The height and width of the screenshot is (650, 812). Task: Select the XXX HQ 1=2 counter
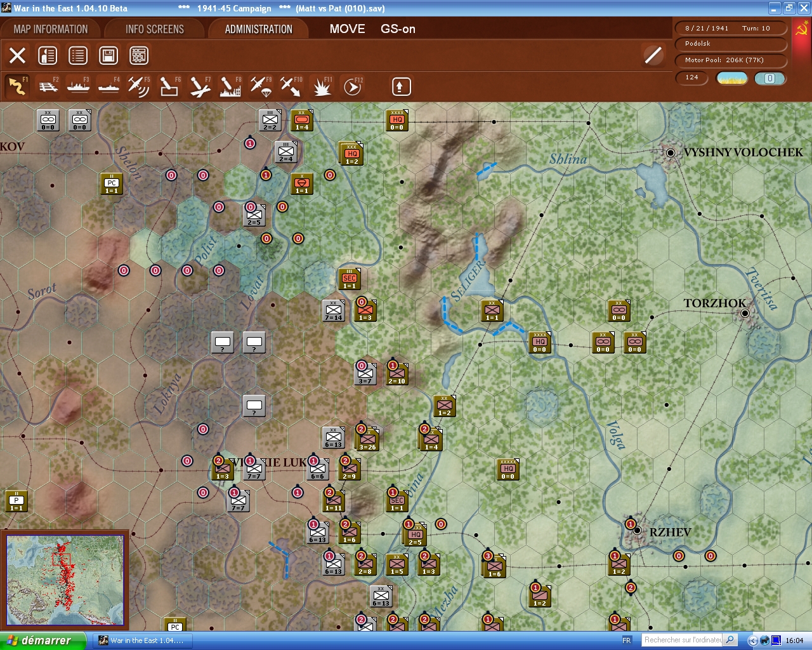[351, 154]
